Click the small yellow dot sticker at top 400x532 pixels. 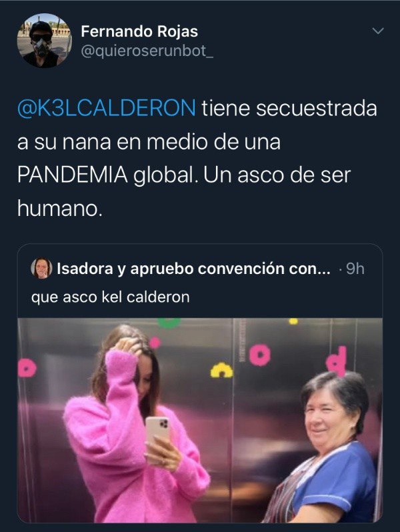pyautogui.click(x=293, y=321)
